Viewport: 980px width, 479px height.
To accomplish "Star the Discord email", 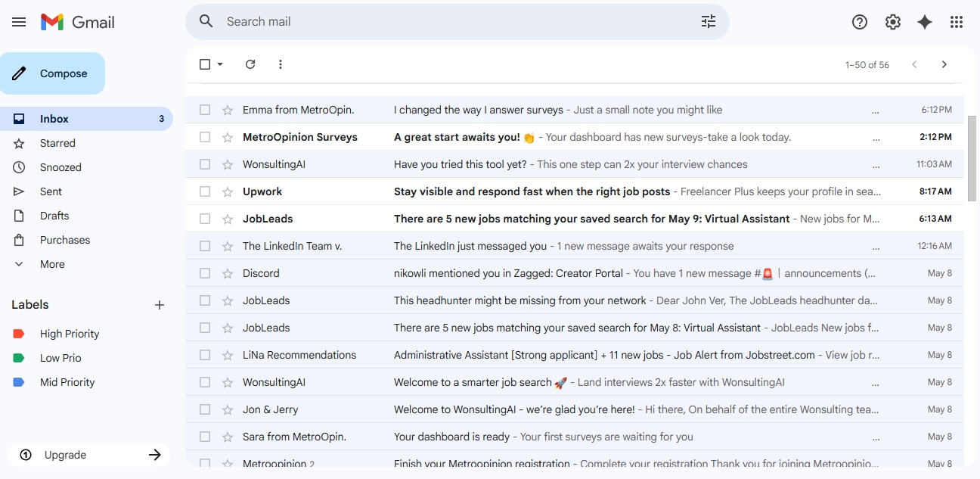I will 228,273.
